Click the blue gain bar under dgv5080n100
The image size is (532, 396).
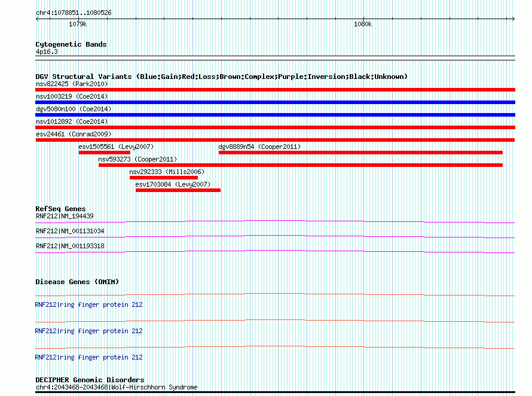pos(275,115)
